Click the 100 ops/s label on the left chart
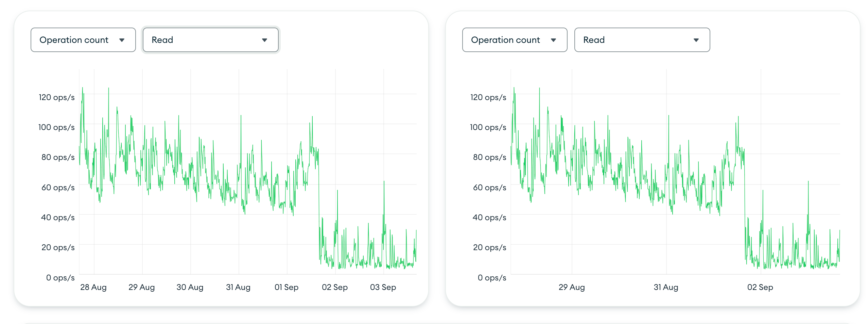 pos(56,127)
